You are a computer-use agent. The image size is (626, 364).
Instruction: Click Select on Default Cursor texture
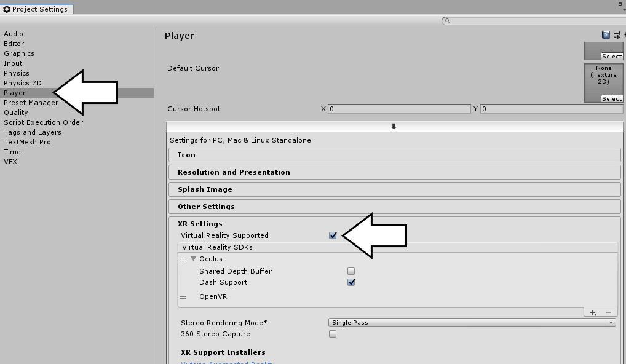612,98
